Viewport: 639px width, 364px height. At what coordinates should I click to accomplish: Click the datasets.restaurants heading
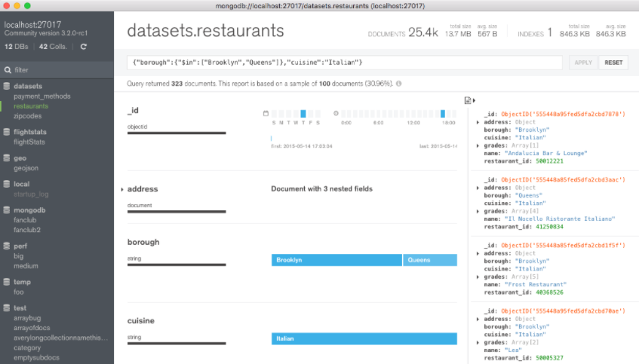tap(205, 31)
